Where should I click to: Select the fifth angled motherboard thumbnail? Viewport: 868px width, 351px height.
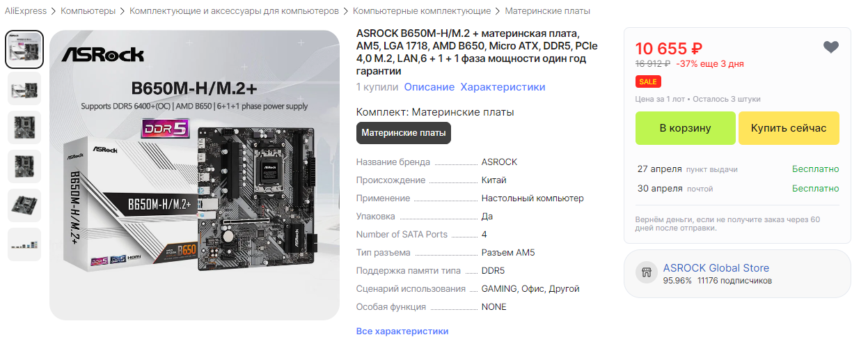tap(24, 205)
